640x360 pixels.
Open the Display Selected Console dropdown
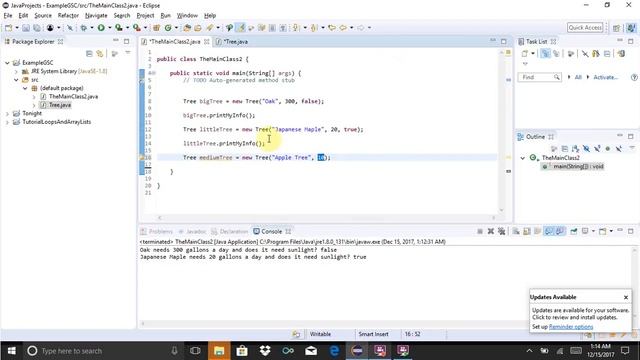click(593, 231)
